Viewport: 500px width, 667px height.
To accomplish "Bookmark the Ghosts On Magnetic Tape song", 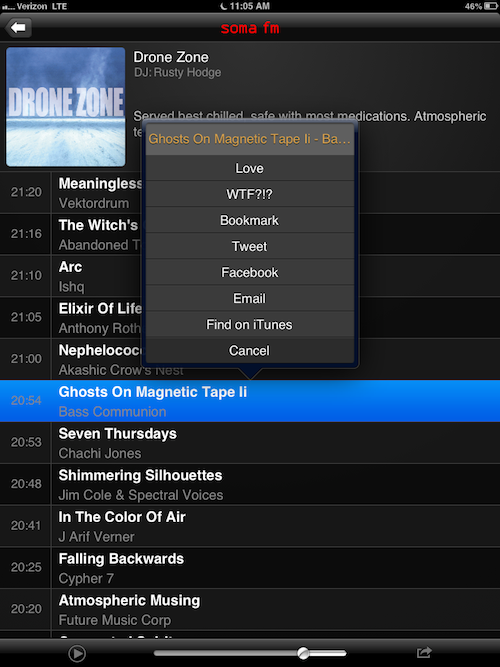I will pos(250,220).
